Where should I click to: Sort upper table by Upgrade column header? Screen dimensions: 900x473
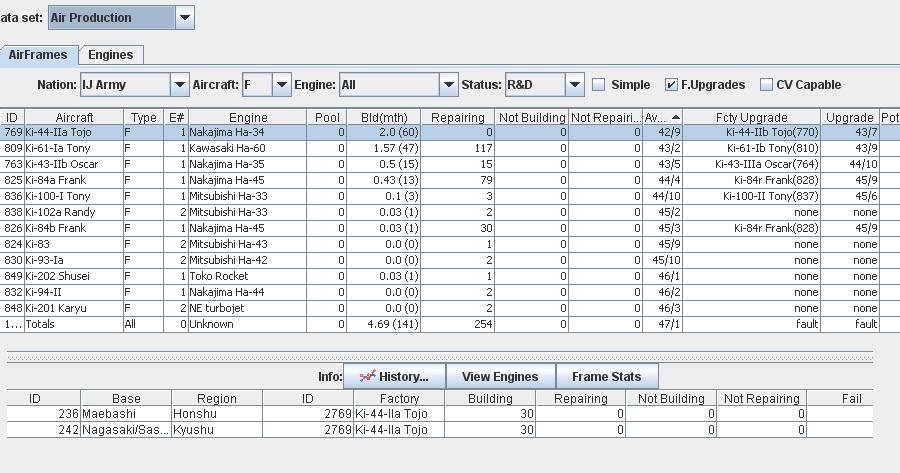tap(849, 117)
